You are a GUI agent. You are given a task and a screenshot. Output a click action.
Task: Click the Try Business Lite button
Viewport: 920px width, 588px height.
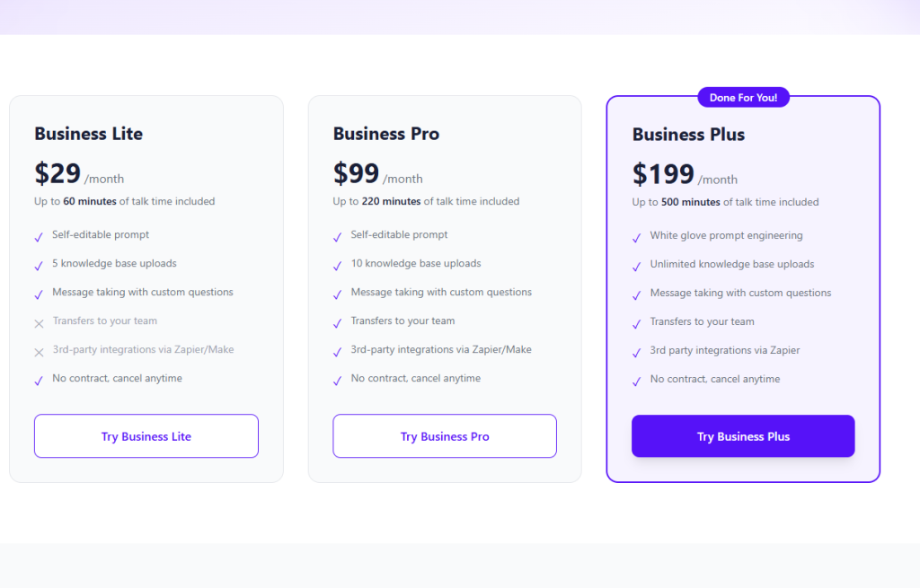pos(146,436)
